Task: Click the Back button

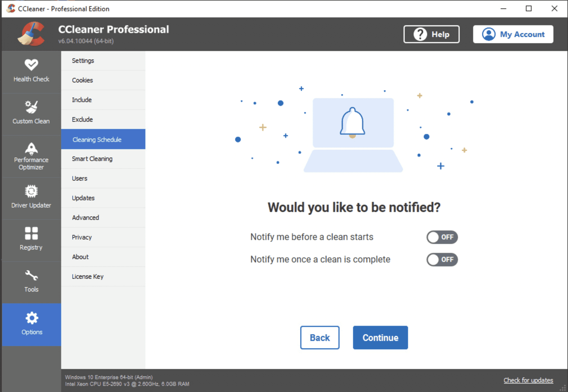Action: click(x=320, y=338)
